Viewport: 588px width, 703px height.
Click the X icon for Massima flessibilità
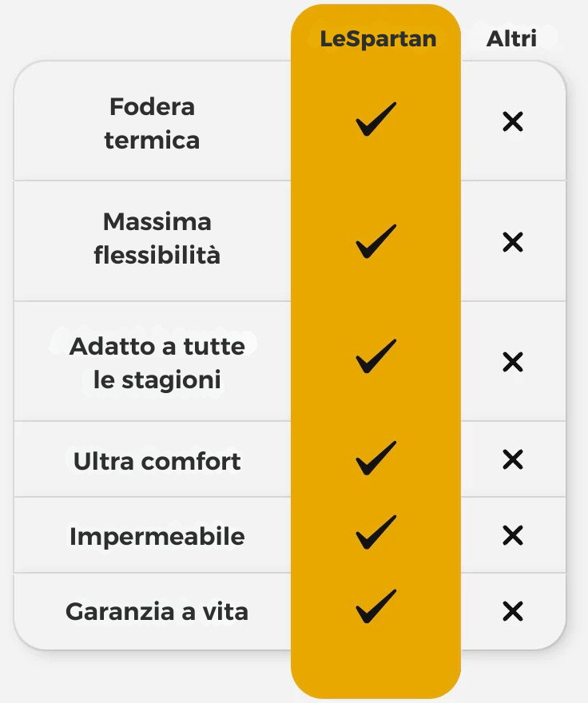click(x=512, y=242)
